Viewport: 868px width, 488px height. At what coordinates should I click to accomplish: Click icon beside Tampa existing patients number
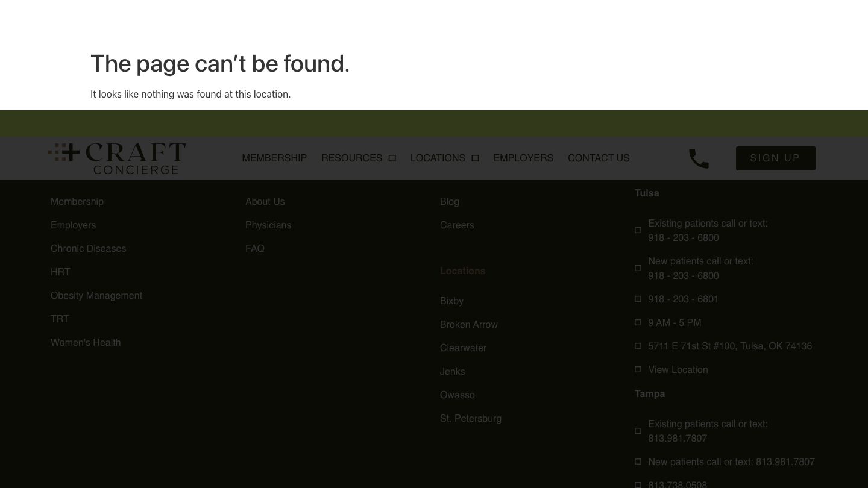638,431
